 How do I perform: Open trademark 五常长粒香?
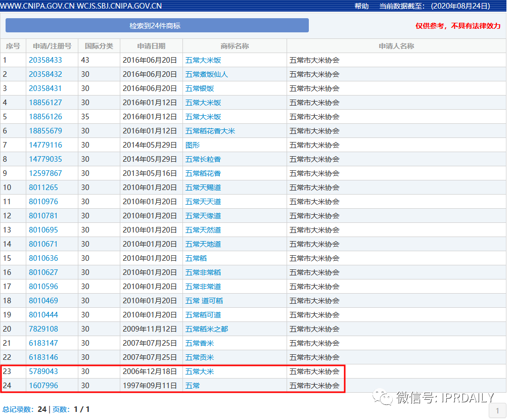[203, 159]
